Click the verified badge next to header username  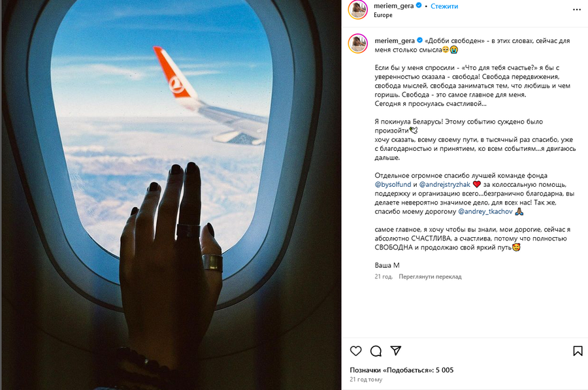click(419, 6)
